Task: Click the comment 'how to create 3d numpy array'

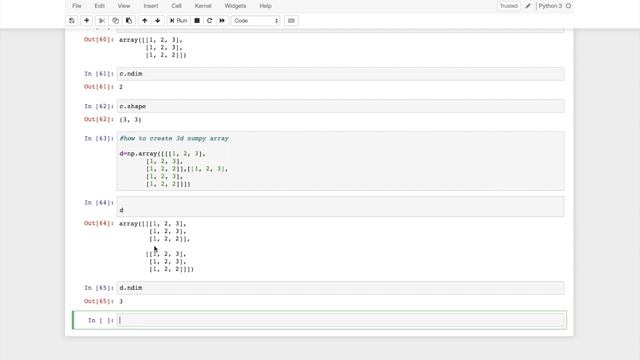Action: (x=174, y=138)
